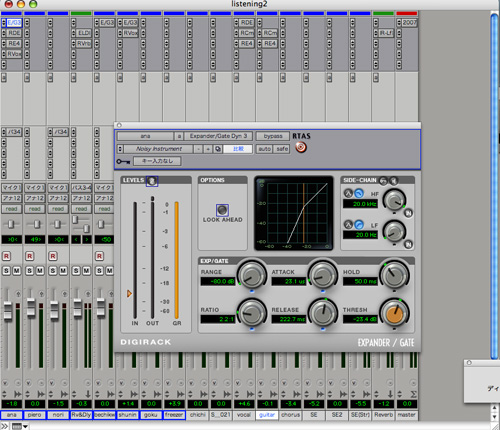Select the freezer track name

point(174,415)
